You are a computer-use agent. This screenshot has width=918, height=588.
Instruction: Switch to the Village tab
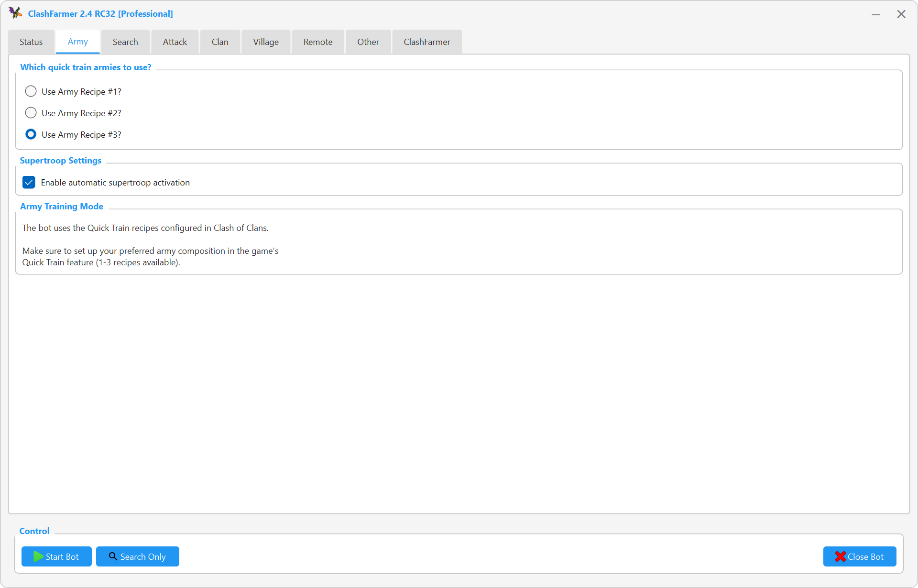point(266,42)
